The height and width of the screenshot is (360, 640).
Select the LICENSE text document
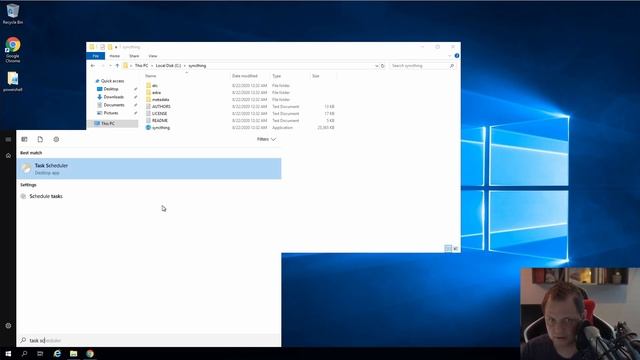point(159,113)
